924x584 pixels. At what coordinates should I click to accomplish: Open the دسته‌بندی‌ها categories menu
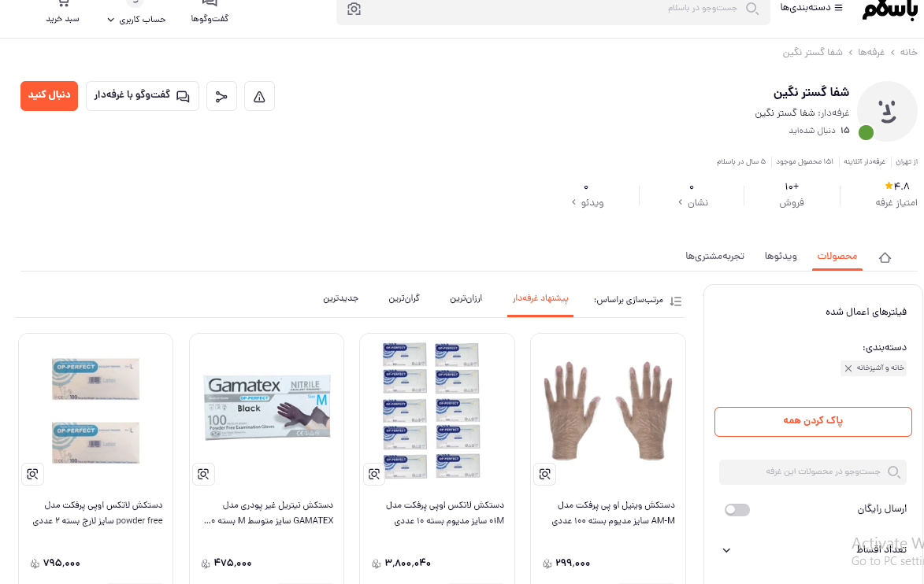coord(811,8)
